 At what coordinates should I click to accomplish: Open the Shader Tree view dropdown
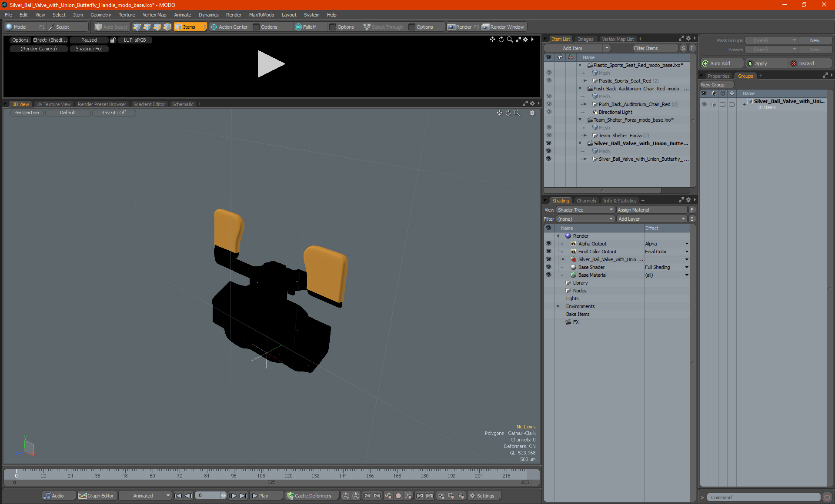coord(585,210)
